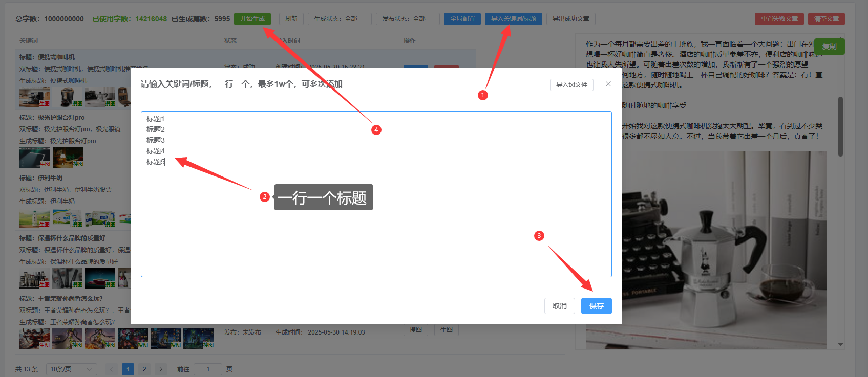This screenshot has height=377, width=868.
Task: Click 清空文章 button
Action: click(x=827, y=19)
